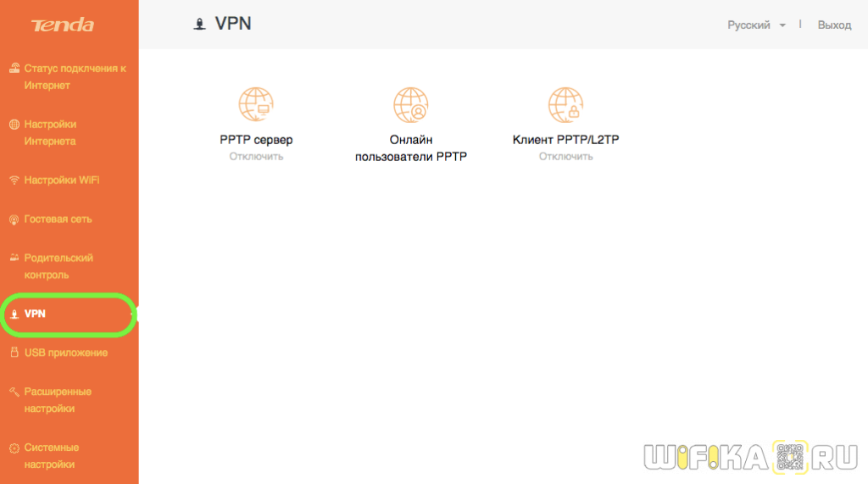Viewport: 868px width, 484px height.
Task: Click the Guest network sidebar icon
Action: click(14, 220)
